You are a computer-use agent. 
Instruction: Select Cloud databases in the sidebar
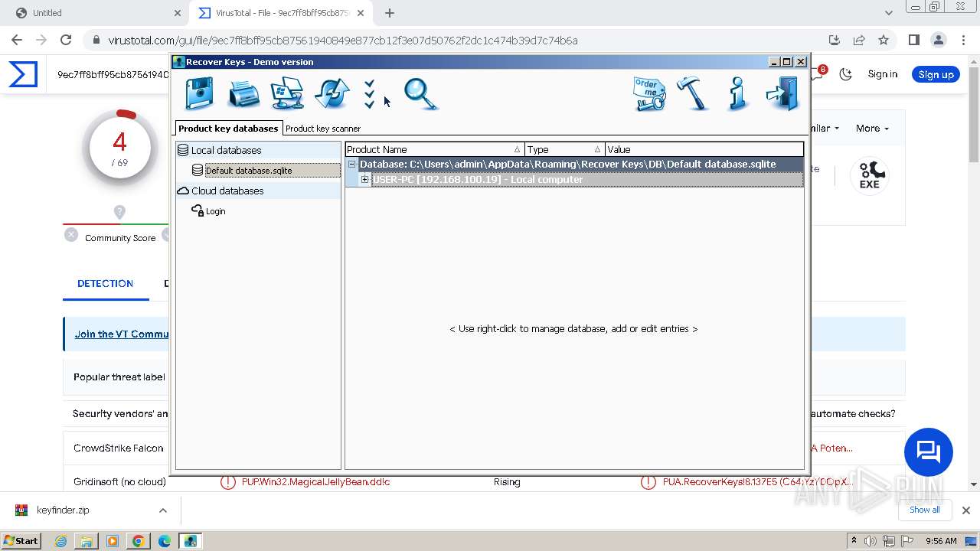(227, 191)
